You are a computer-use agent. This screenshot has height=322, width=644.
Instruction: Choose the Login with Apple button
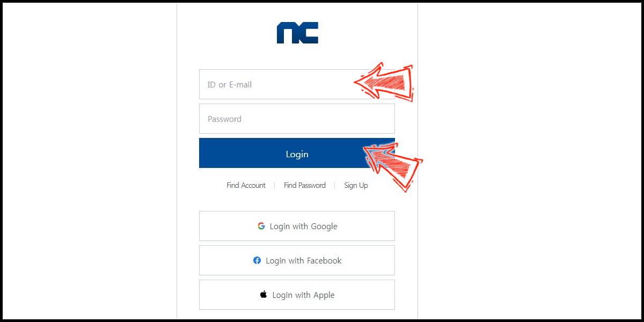[297, 295]
